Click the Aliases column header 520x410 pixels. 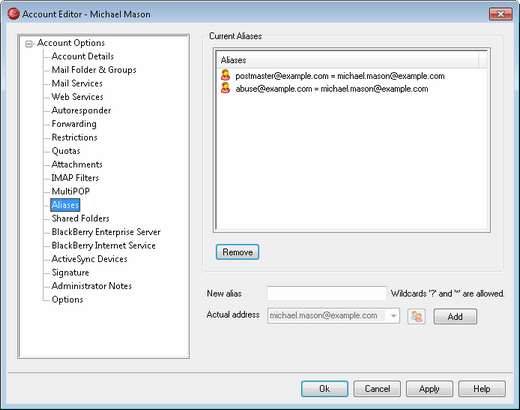click(x=348, y=60)
